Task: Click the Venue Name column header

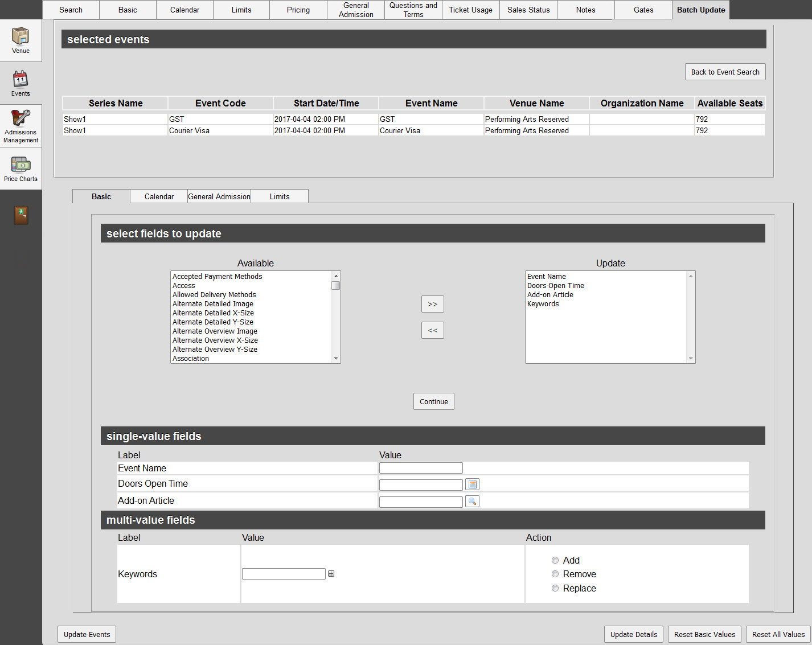Action: click(536, 103)
